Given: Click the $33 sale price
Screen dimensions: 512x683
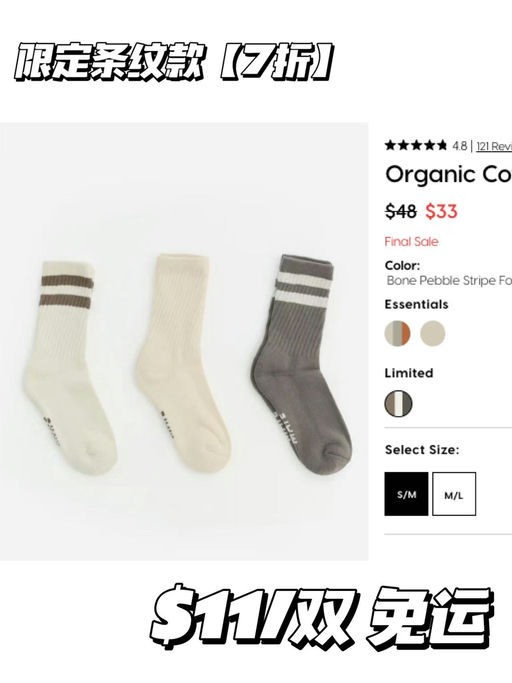Looking at the screenshot, I should point(441,211).
